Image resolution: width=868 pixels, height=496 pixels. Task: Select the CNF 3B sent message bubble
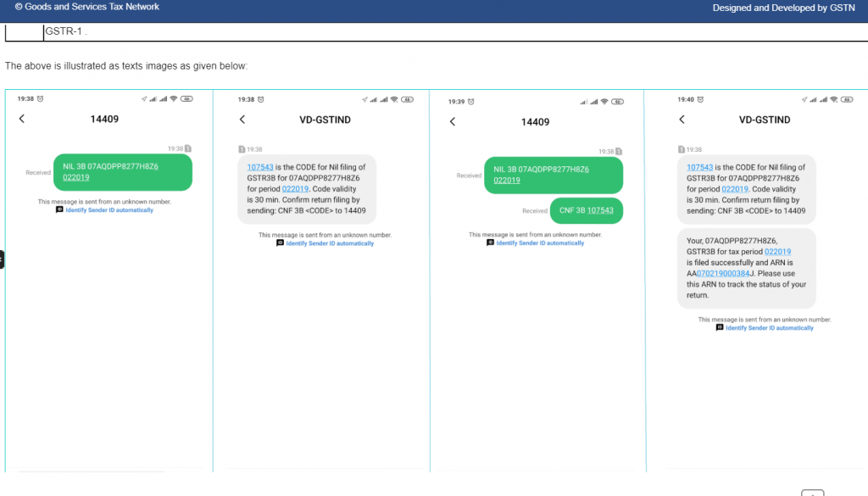pos(587,210)
